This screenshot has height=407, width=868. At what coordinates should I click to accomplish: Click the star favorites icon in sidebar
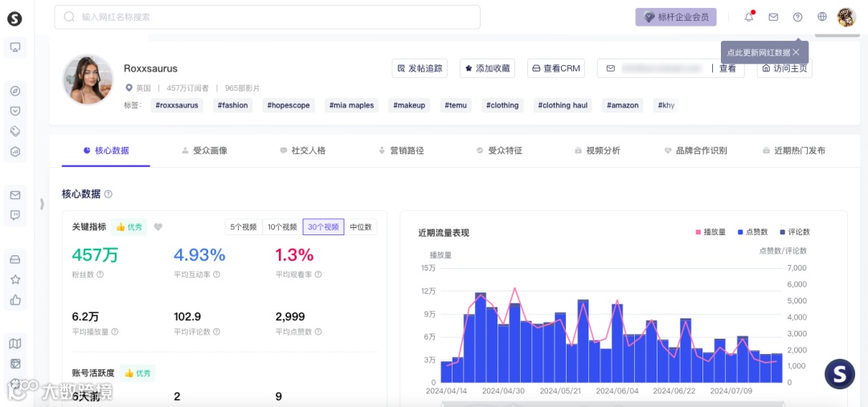coord(15,279)
